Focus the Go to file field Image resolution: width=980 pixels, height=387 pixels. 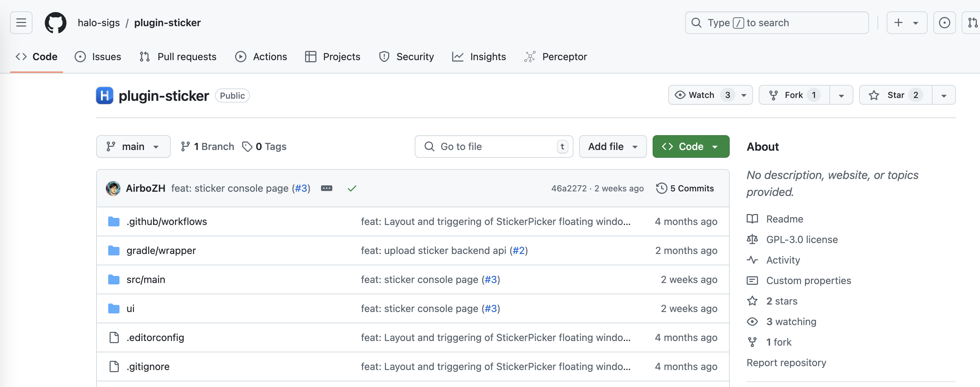pyautogui.click(x=494, y=146)
